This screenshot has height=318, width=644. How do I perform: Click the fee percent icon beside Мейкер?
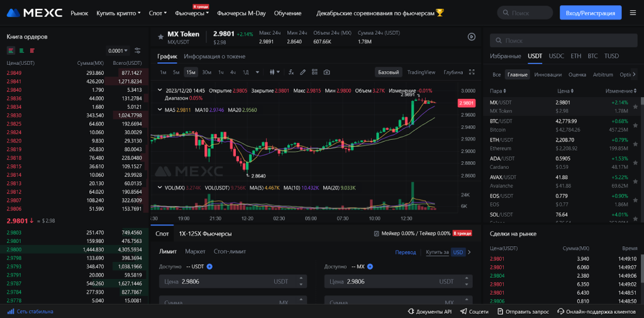(x=377, y=234)
